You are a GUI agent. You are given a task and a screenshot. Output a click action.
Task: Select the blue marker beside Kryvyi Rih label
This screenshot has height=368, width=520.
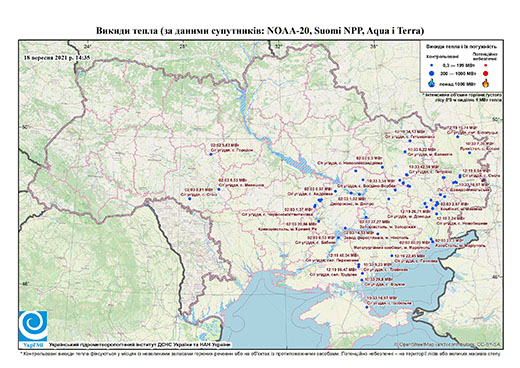tap(319, 221)
